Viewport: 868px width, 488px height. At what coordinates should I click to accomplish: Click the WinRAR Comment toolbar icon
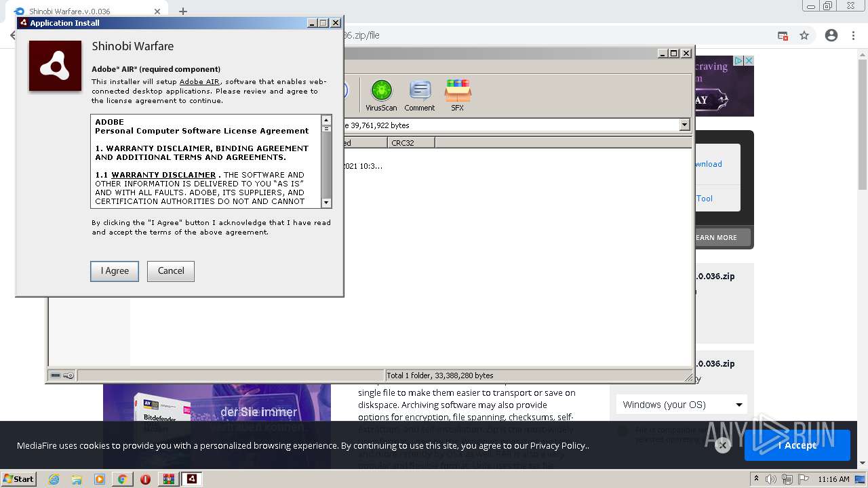[420, 96]
